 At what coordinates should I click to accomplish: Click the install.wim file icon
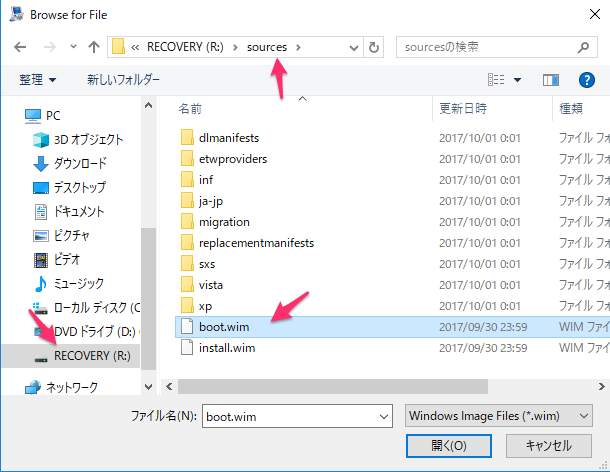pyautogui.click(x=187, y=347)
